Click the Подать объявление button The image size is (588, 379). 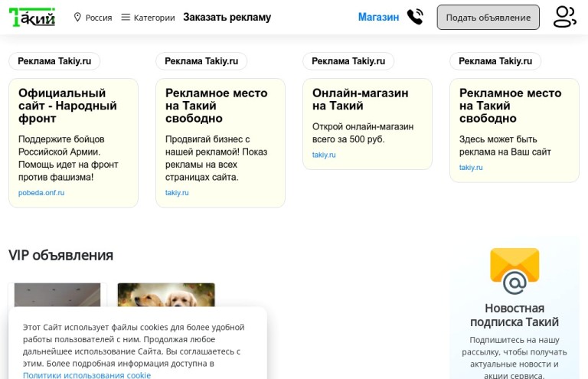(x=488, y=18)
